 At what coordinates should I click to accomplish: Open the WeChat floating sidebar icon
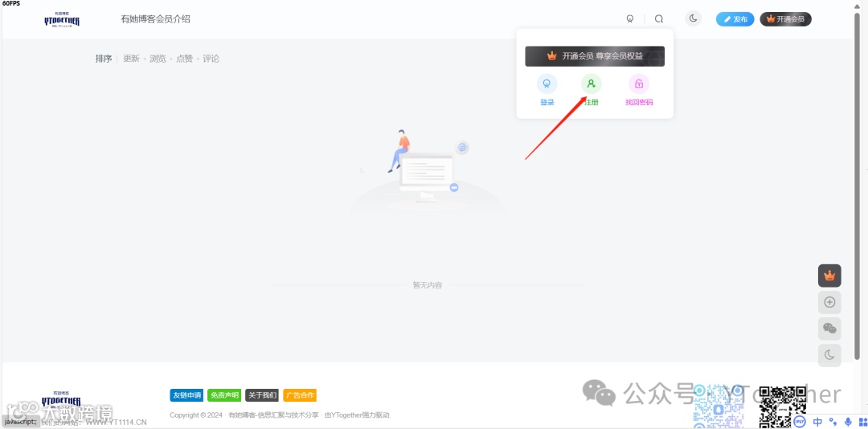pyautogui.click(x=829, y=329)
